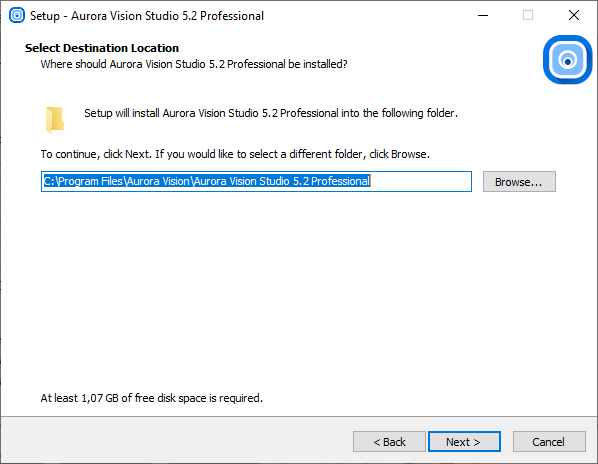The width and height of the screenshot is (598, 464).
Task: Click the greyed-out maximize button
Action: [528, 16]
